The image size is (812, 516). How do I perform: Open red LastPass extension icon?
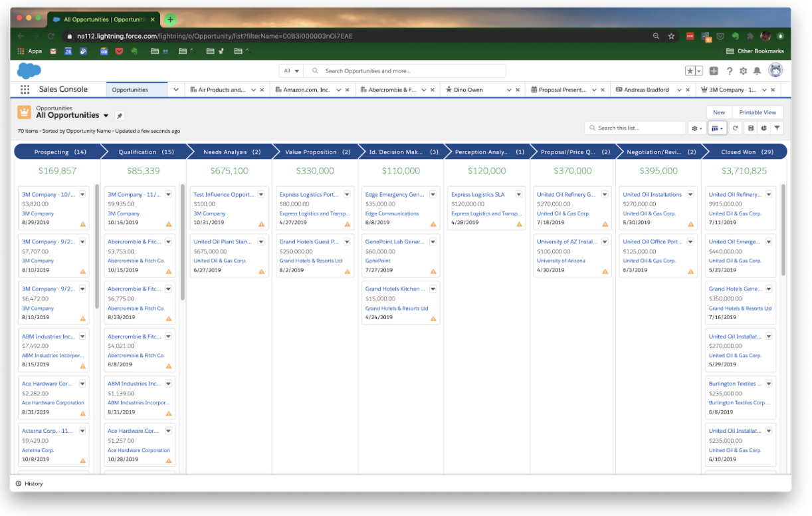tap(690, 36)
